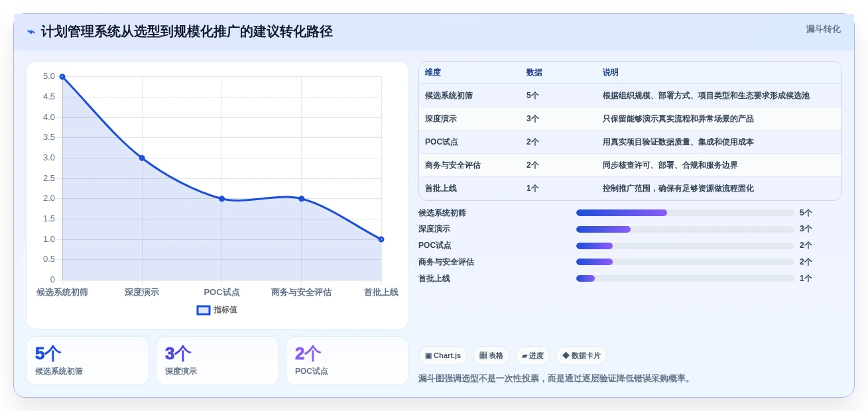The height and width of the screenshot is (411, 868).
Task: Toggle the 指标值 legend item
Action: 217,310
